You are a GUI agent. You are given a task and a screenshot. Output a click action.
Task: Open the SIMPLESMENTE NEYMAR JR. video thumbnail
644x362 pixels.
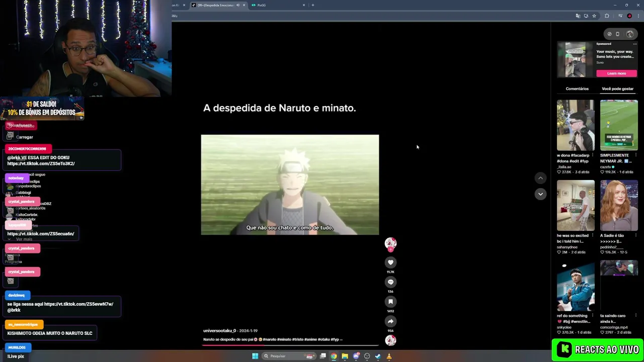click(x=619, y=125)
